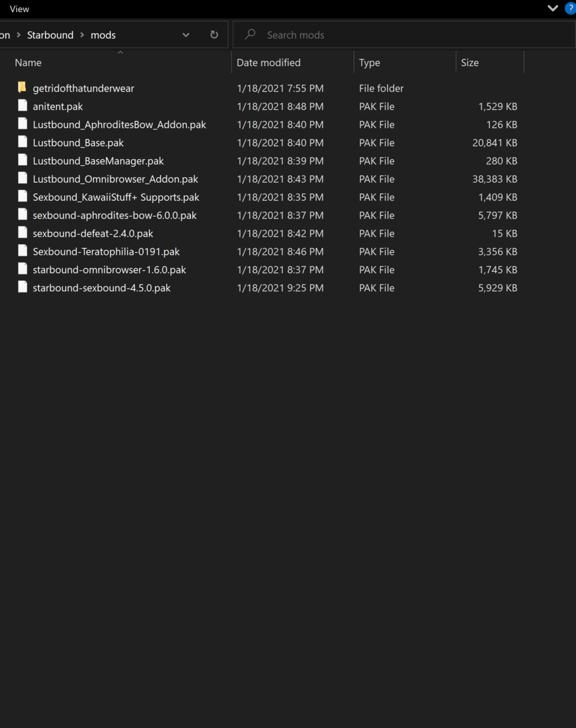Select file name Sexbound-Teratophilia-0191.pak
The image size is (576, 728).
pyautogui.click(x=106, y=251)
